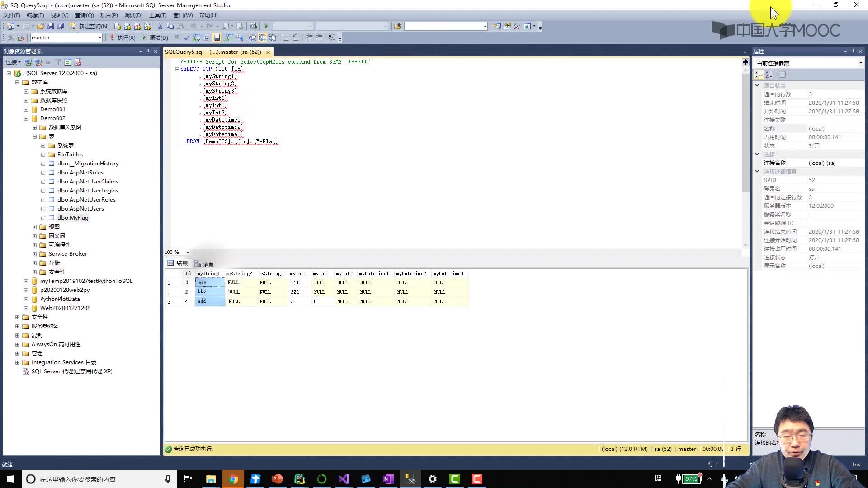This screenshot has height=488, width=868.
Task: Click the Analysis Services MDX Query icon
Action: [x=127, y=26]
